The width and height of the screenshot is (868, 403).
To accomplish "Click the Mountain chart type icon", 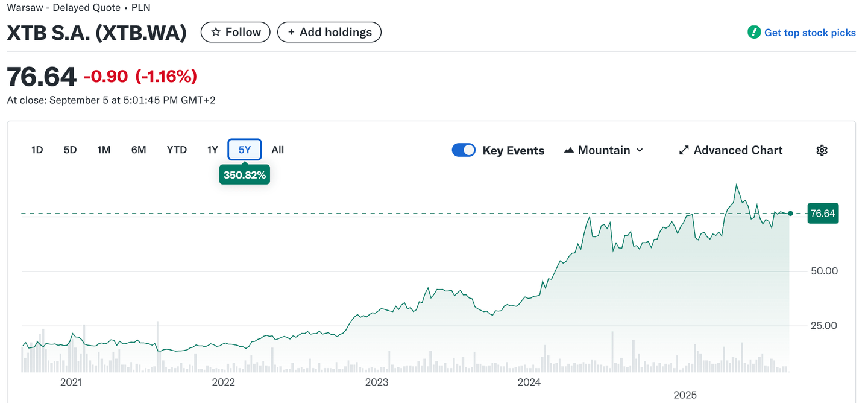I will coord(568,150).
